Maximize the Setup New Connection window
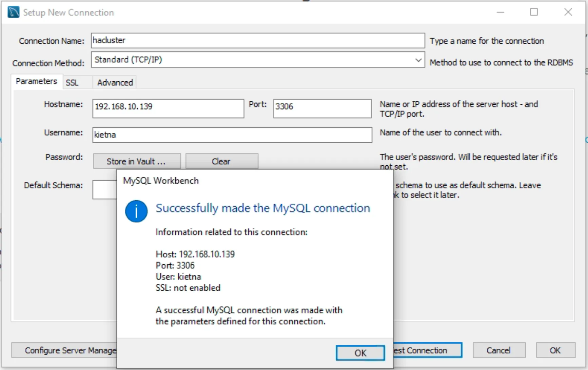The image size is (588, 370). 534,12
